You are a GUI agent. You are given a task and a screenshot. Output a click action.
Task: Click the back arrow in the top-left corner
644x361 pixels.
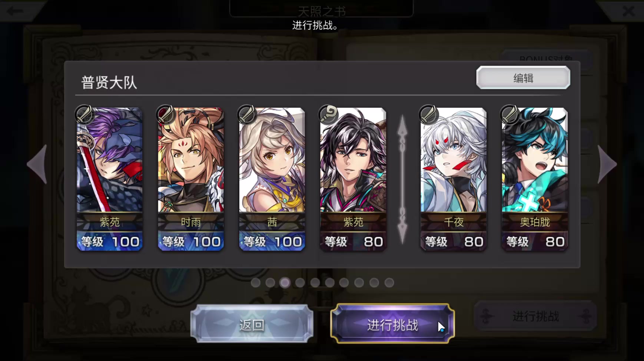(x=16, y=11)
